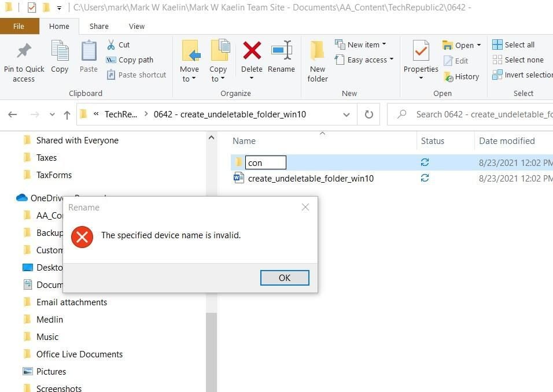Click the sync status icon for con

coord(425,162)
